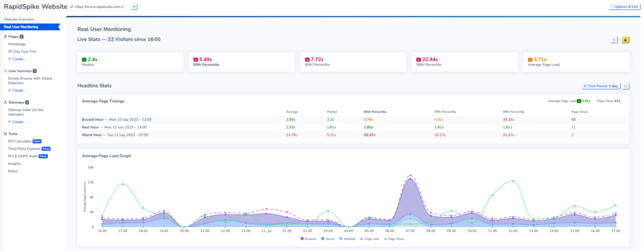Viewport: 644px width, 251px height.
Task: Click the red alert icon beside 7.72s
Action: click(x=307, y=60)
